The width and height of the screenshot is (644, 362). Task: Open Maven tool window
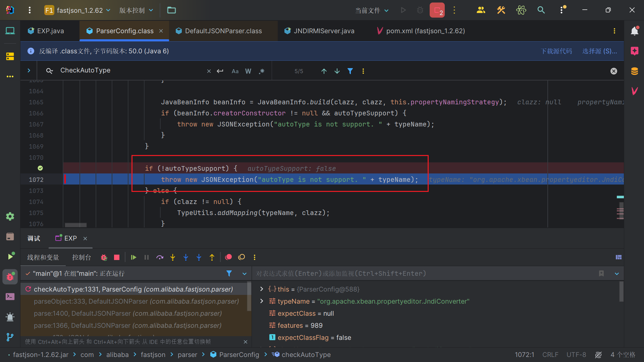coord(634,91)
